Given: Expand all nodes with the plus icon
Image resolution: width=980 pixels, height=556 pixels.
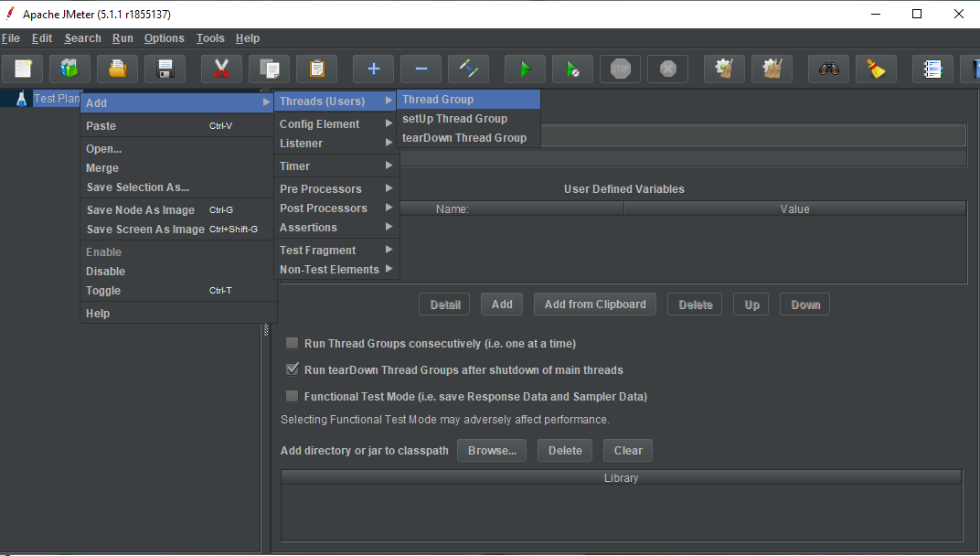Looking at the screenshot, I should (x=373, y=69).
